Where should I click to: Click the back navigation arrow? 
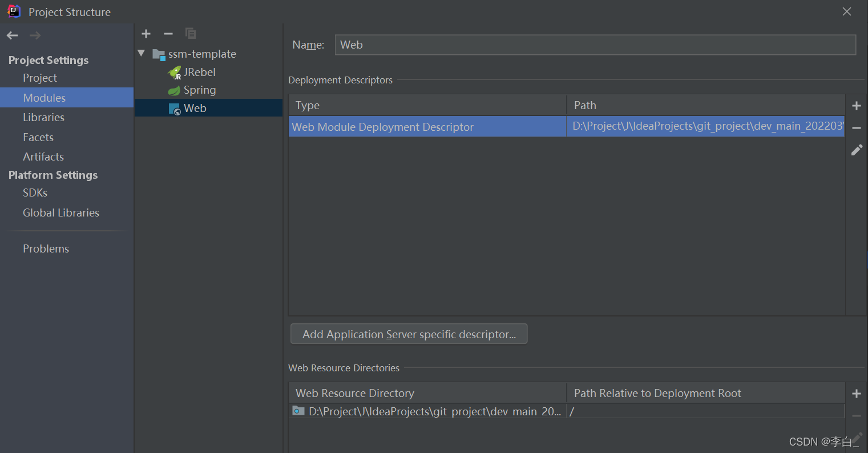(x=12, y=35)
